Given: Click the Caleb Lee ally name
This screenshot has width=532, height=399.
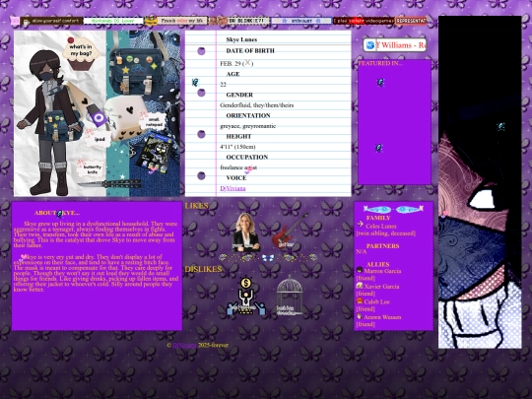Looking at the screenshot, I should (x=376, y=302).
